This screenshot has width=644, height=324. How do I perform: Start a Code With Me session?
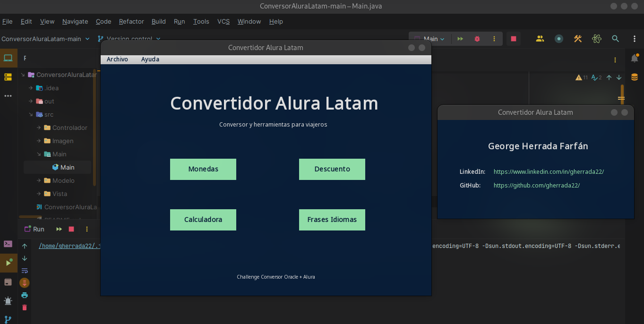[540, 39]
